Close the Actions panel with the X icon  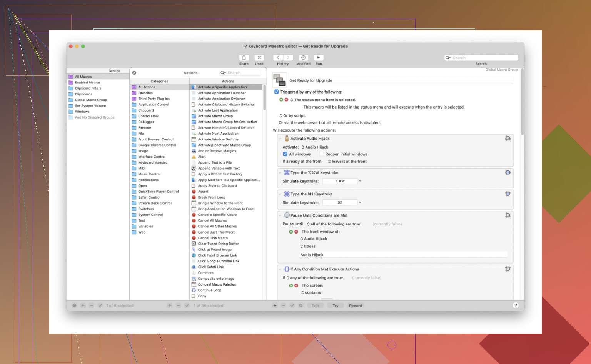pos(134,73)
